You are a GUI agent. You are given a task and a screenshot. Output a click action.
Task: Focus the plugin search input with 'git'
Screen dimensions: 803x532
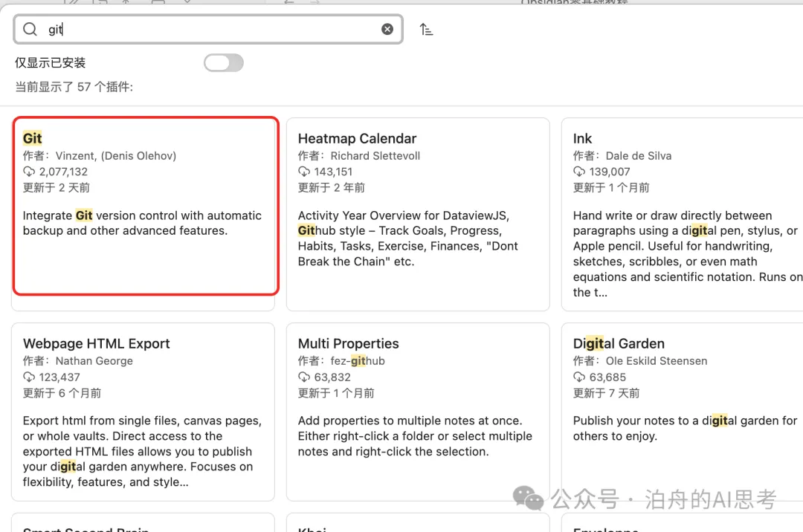[x=208, y=29]
